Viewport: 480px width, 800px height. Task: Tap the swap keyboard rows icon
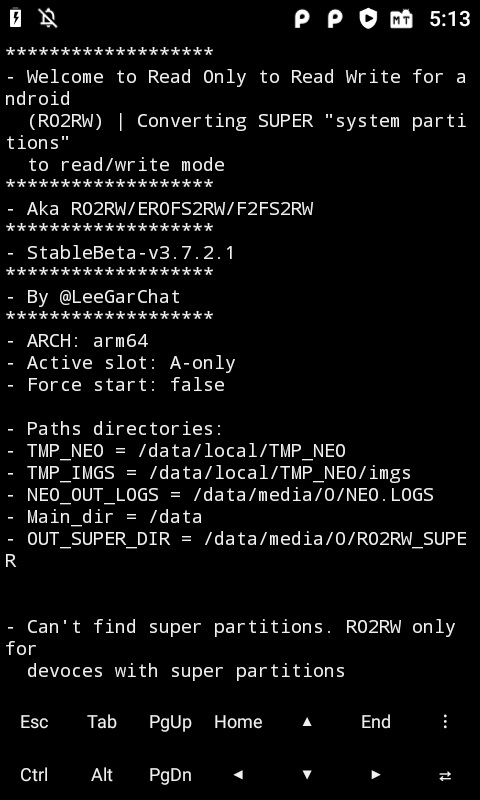pyautogui.click(x=445, y=776)
